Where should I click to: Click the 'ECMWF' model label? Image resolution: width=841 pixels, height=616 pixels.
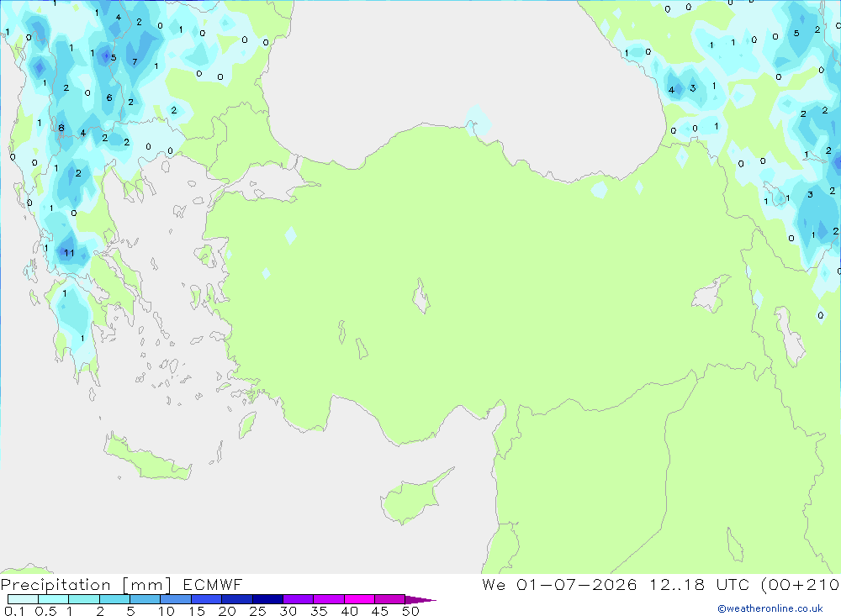(213, 584)
